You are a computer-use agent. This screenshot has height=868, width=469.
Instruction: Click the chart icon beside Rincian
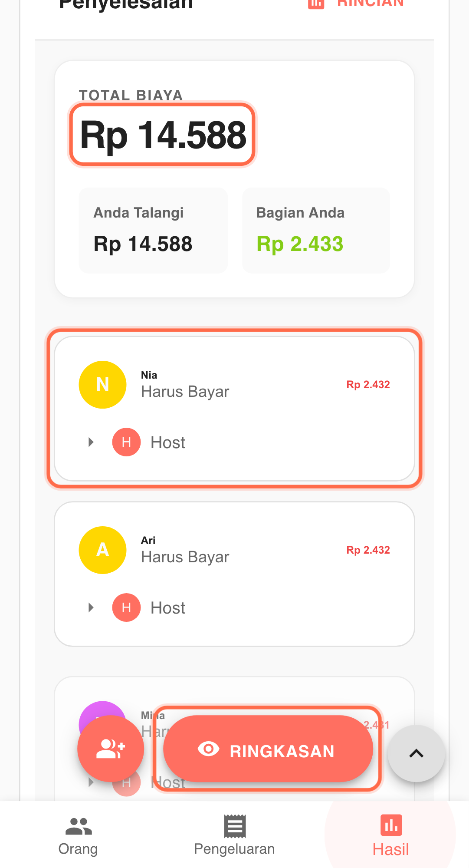point(316,3)
